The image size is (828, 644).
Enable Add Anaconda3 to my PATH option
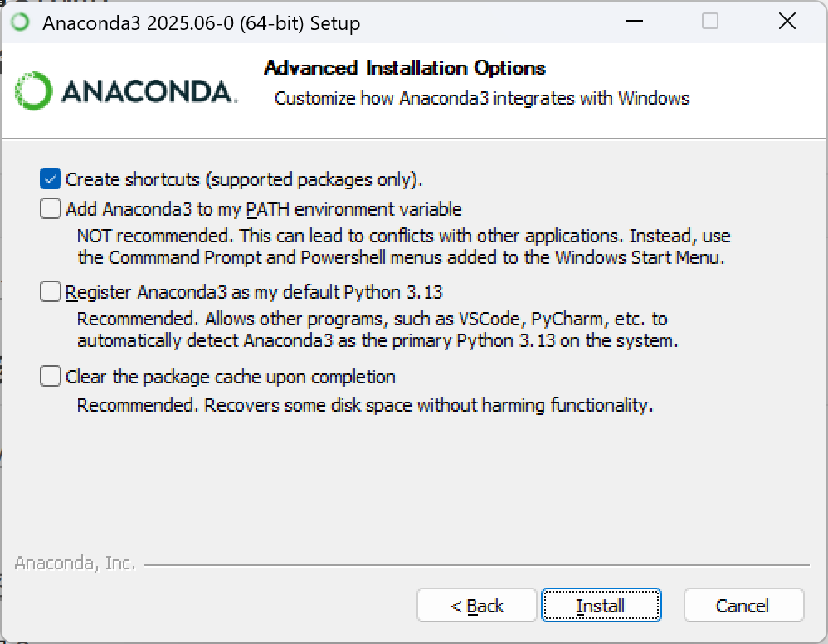(51, 209)
